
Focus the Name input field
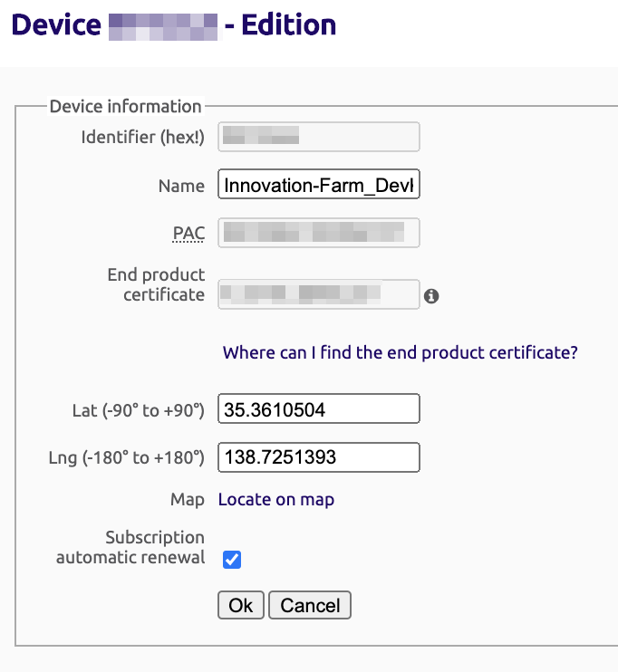point(319,184)
